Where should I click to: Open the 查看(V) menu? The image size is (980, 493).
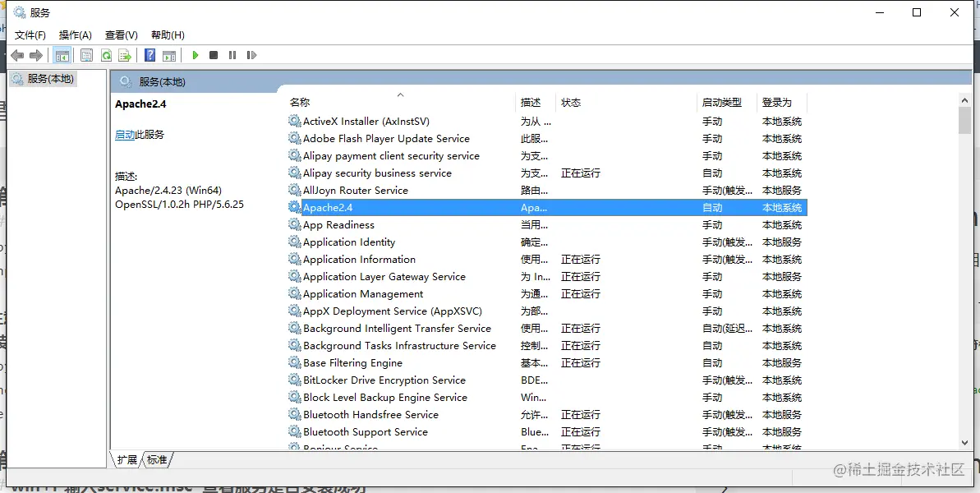[x=122, y=35]
